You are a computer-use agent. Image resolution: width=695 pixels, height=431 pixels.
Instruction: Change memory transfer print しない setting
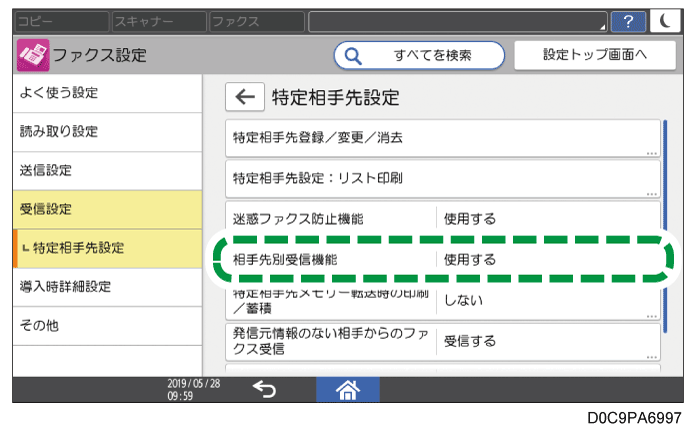point(443,302)
